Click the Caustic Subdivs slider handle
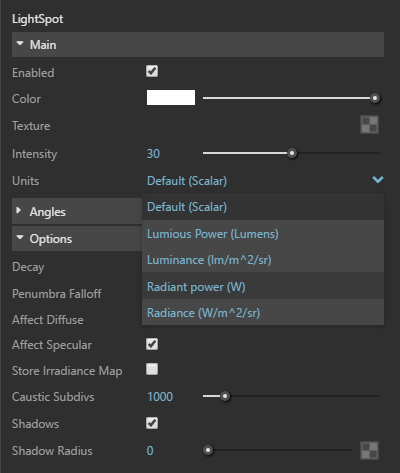400x473 pixels. click(225, 396)
